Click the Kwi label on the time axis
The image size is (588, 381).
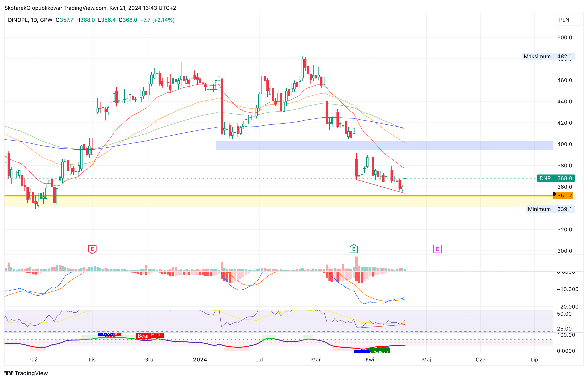(370, 359)
